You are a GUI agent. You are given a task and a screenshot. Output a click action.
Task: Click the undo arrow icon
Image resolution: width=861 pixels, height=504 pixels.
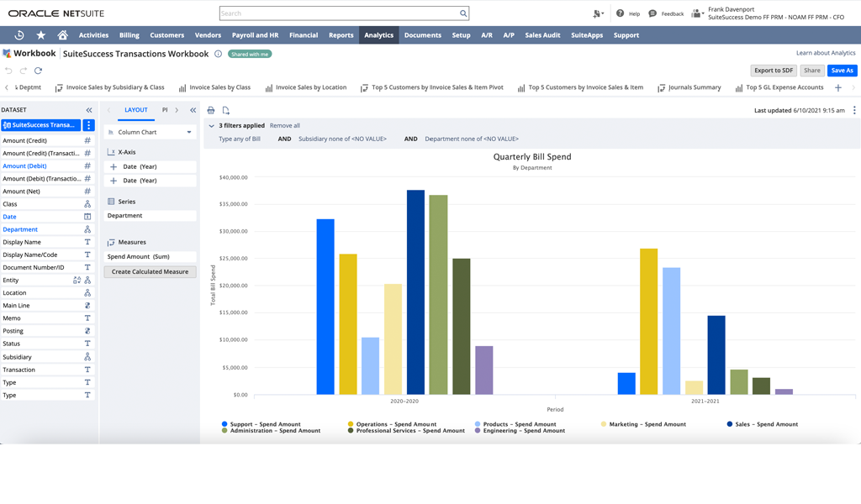coord(8,71)
